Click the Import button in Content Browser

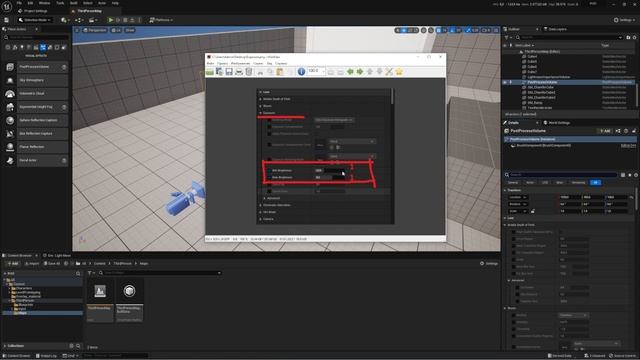pyautogui.click(x=32, y=264)
